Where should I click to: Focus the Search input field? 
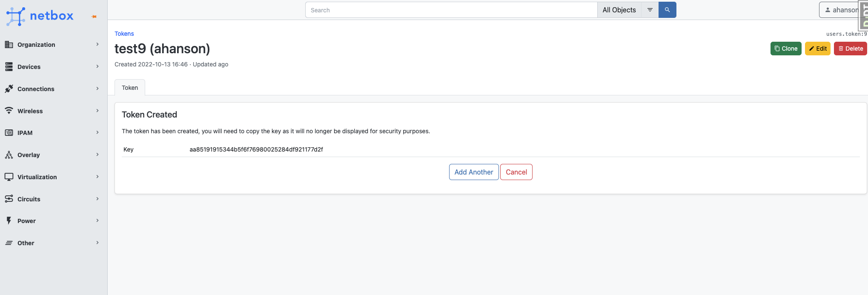point(451,10)
